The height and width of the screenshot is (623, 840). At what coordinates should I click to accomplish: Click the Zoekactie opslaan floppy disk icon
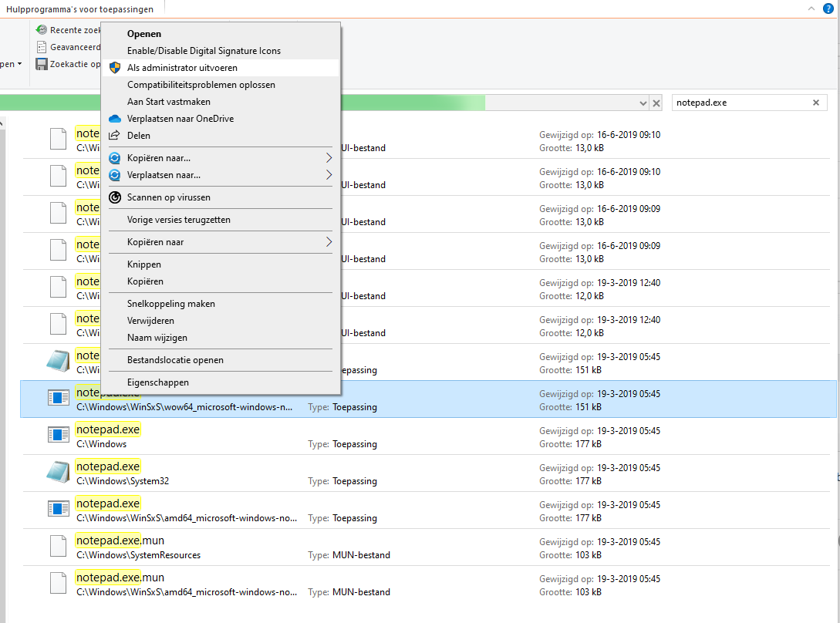click(x=41, y=64)
